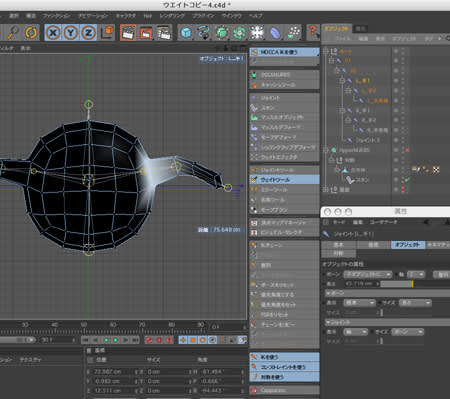
Task: Choose モーフデフォーマ in MOCCA palette
Action: (284, 137)
